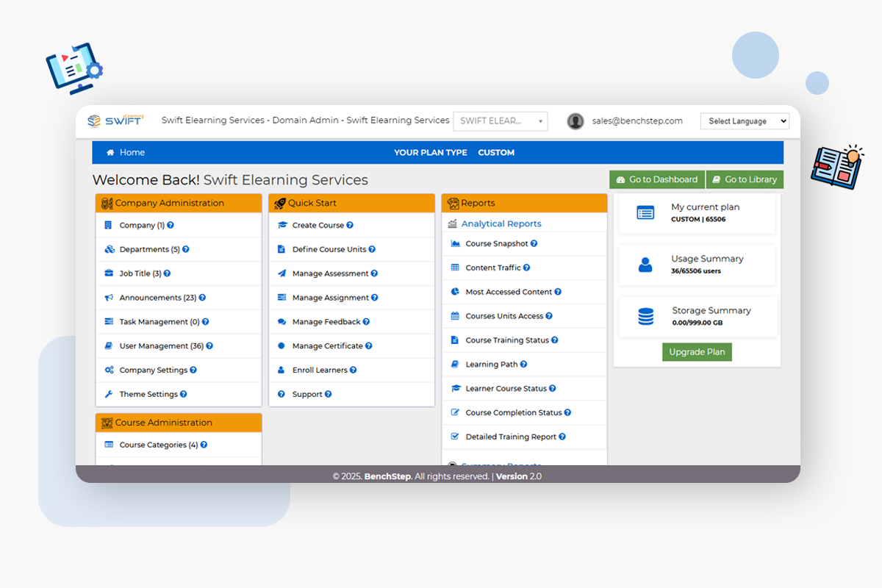Click the Content Traffic table icon

click(x=455, y=268)
